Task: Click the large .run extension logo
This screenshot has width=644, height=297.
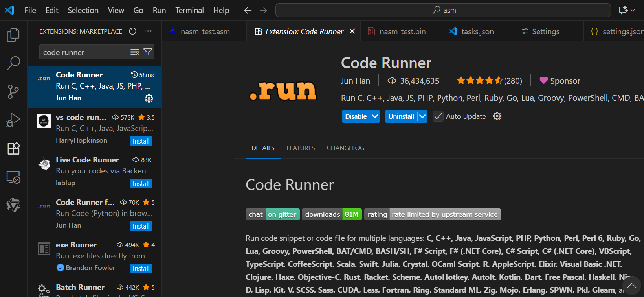Action: tap(283, 90)
